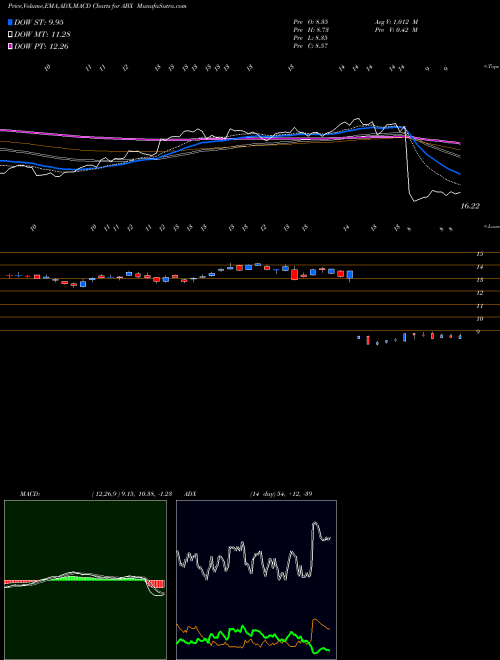The image size is (500, 660).
Task: Click the large red candlestick near 13
Action: (294, 274)
